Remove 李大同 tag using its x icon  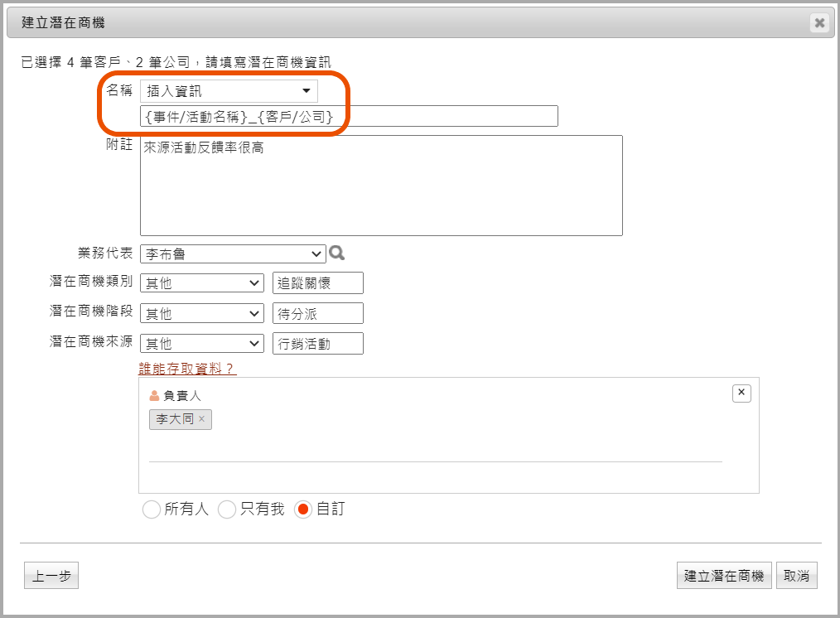pos(201,419)
